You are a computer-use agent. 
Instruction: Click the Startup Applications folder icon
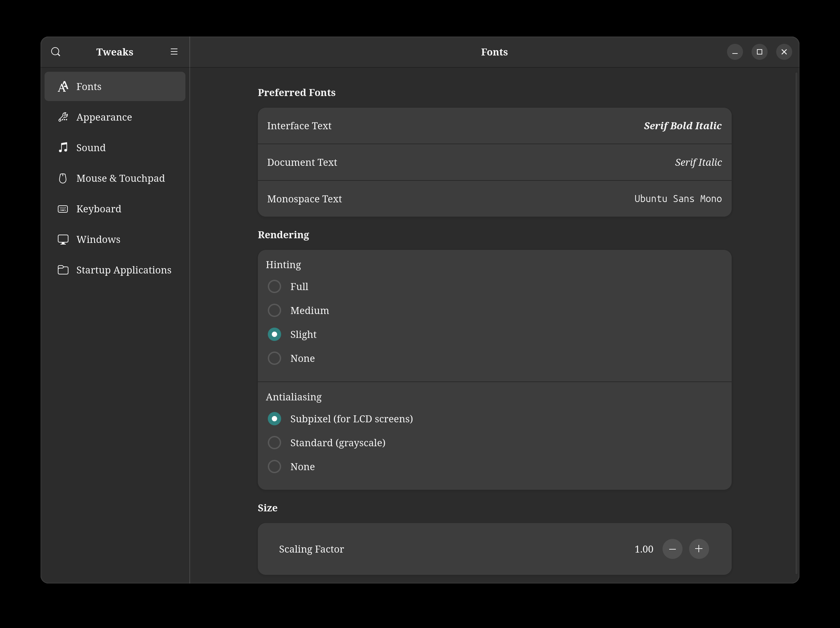63,270
